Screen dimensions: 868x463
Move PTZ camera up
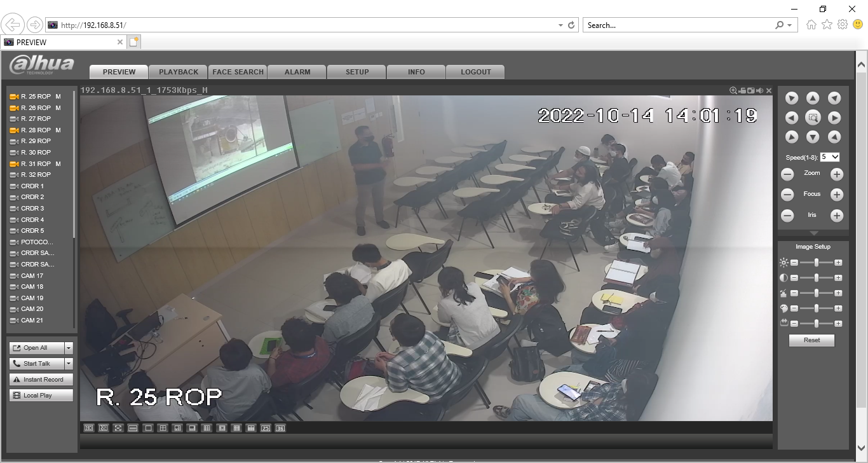[813, 98]
